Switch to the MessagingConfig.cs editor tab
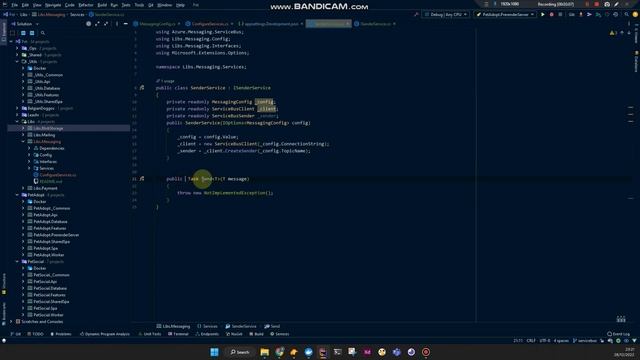 pos(157,24)
